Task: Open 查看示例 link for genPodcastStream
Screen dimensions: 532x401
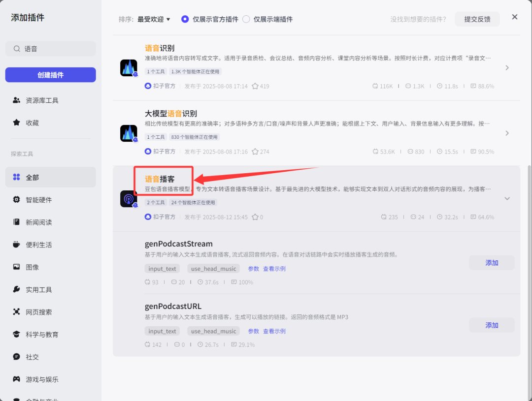Action: (274, 269)
